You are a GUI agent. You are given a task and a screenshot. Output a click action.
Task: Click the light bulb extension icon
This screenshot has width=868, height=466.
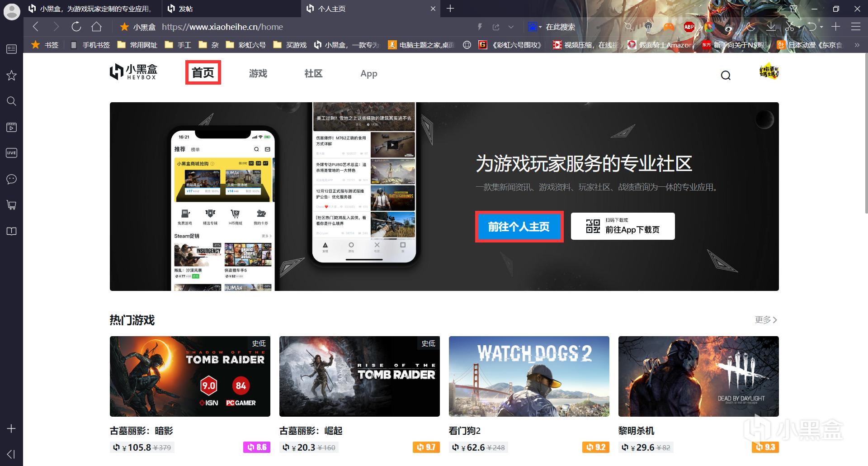(x=649, y=27)
